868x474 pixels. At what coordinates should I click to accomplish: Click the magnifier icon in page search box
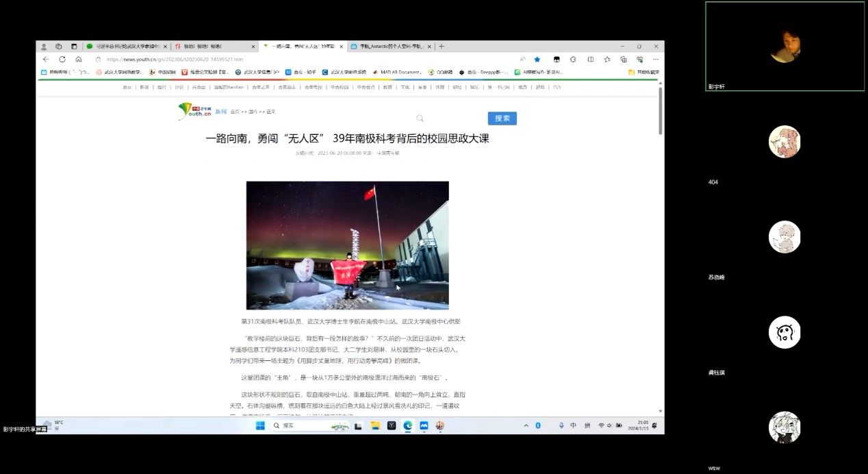(420, 118)
